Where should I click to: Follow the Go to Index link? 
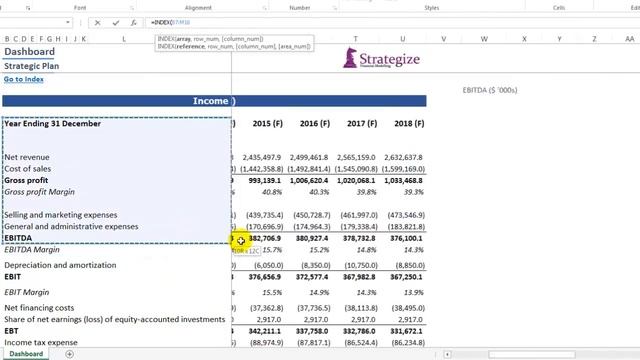(x=24, y=79)
